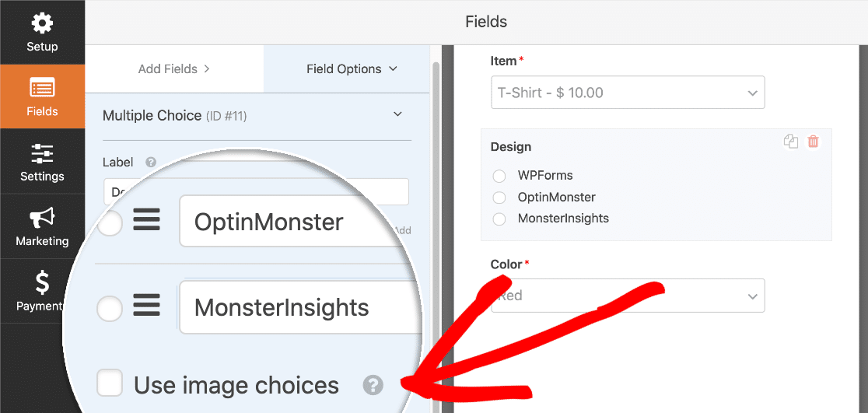Open the Settings sliders panel
Viewport: 868px width, 413px height.
click(x=42, y=162)
